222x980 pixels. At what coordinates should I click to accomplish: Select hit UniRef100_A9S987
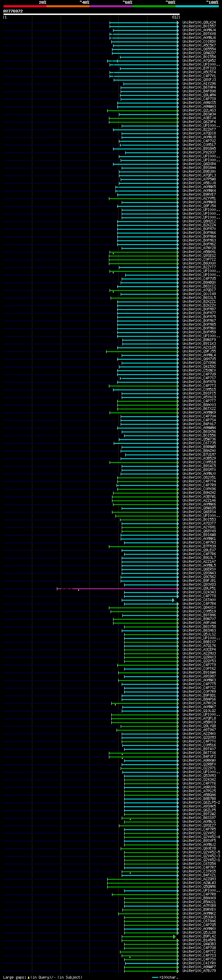coord(199,677)
